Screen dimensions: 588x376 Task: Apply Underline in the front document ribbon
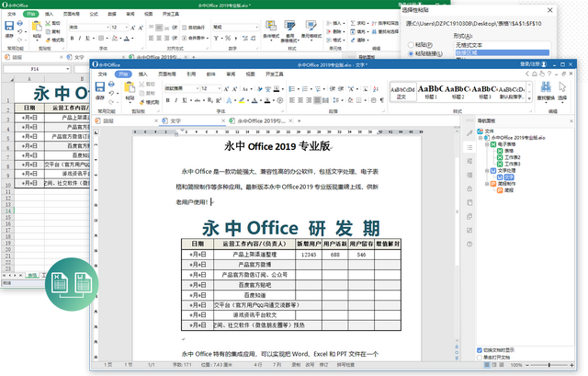[184, 100]
